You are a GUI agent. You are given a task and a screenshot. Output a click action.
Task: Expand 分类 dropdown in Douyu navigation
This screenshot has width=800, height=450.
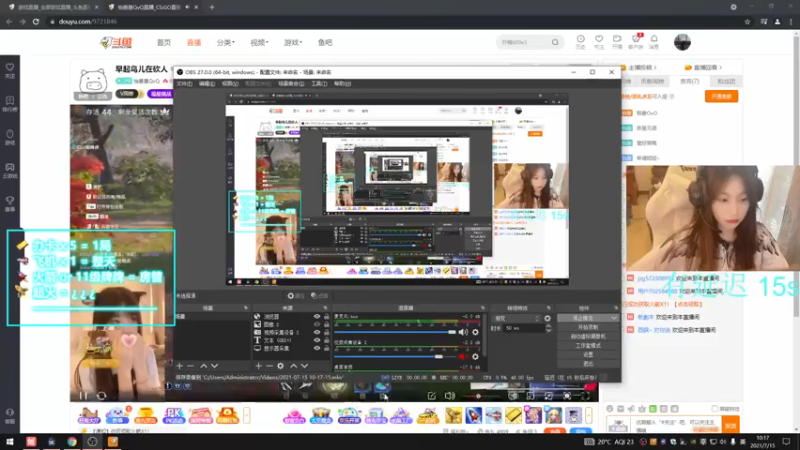click(x=226, y=42)
